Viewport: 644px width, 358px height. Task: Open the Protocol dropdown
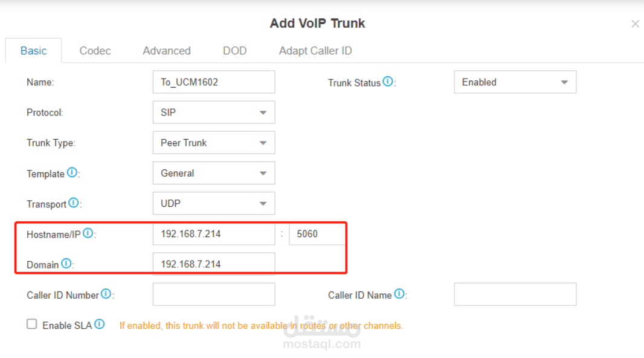pyautogui.click(x=214, y=112)
